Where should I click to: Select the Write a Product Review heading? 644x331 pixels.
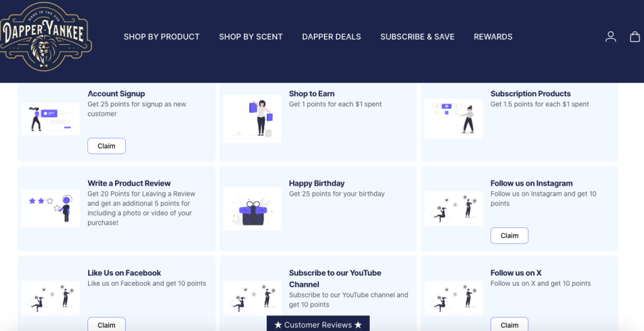[x=129, y=183]
